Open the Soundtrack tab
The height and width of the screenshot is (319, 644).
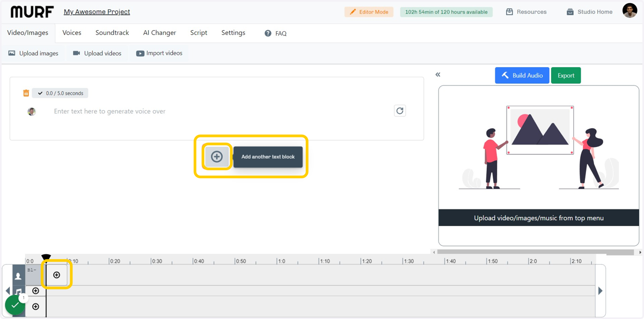tap(112, 33)
